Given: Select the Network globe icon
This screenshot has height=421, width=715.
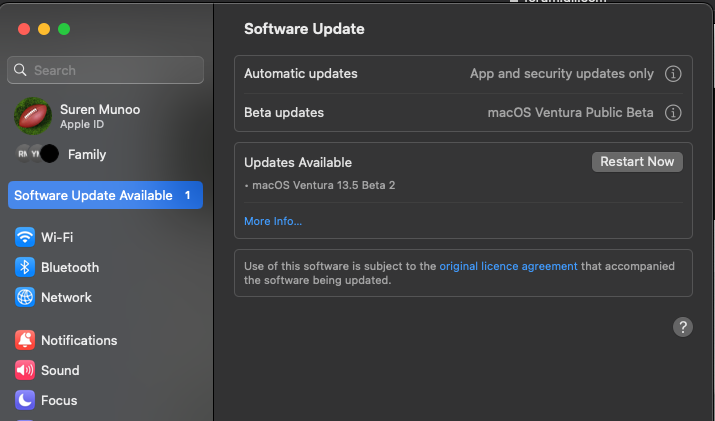Looking at the screenshot, I should tap(25, 297).
